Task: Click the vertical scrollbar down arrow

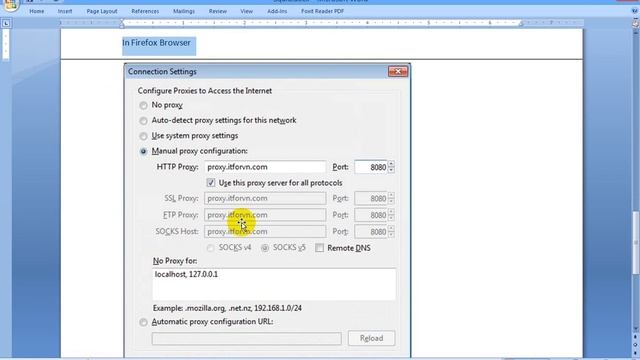Action: tap(635, 329)
